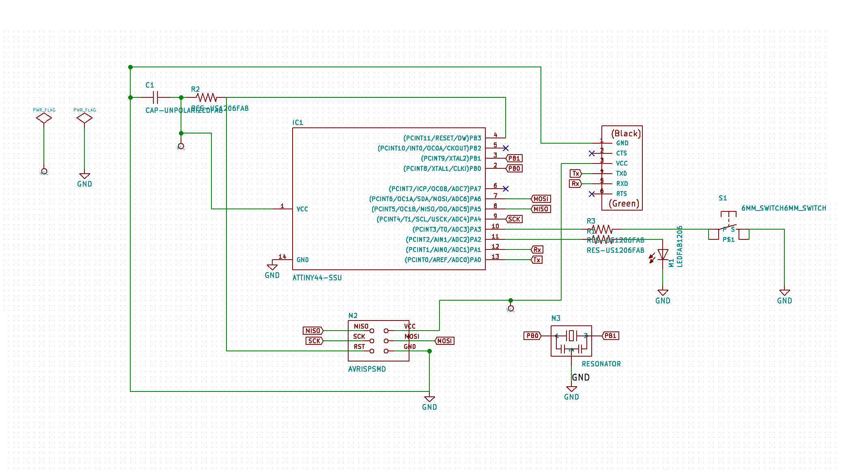
Task: Select the GND symbol connected to switch S1
Action: [x=784, y=292]
